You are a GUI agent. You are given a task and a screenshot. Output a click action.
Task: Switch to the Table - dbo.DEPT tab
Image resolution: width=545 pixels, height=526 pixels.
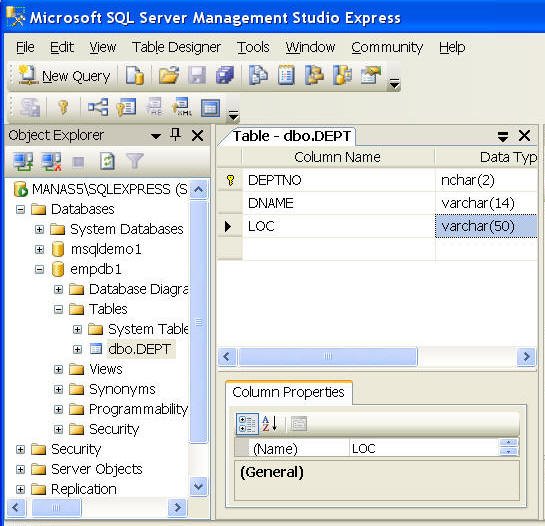pyautogui.click(x=291, y=136)
